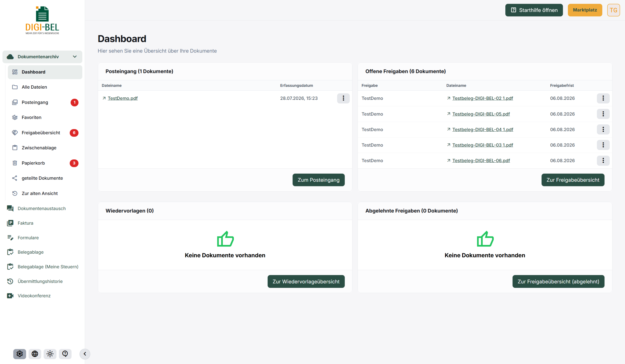Image resolution: width=625 pixels, height=364 pixels.
Task: Go to Posteingang in sidebar
Action: [x=45, y=102]
